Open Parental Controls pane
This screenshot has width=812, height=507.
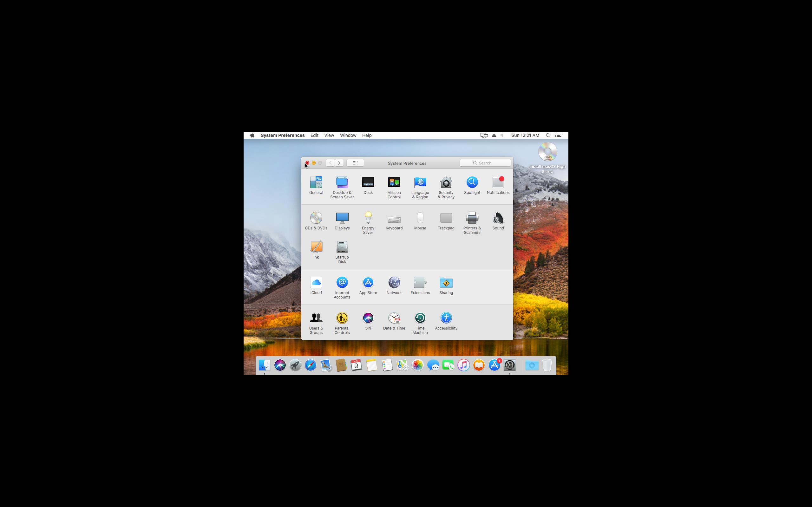pos(342,318)
